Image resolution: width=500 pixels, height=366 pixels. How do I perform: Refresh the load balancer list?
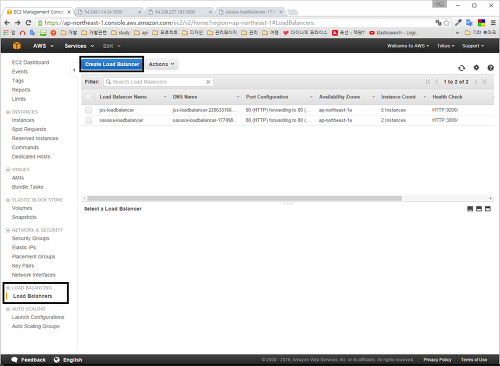click(x=462, y=68)
